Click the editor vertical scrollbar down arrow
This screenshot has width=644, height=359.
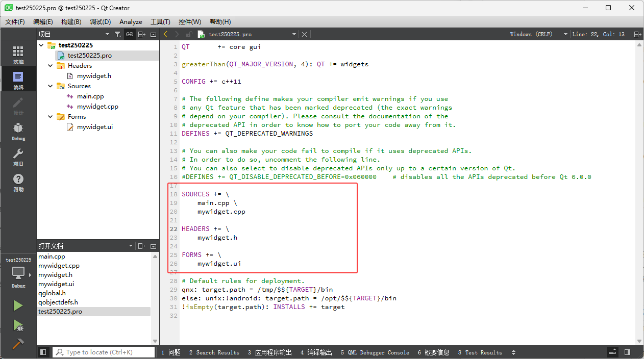pyautogui.click(x=639, y=341)
